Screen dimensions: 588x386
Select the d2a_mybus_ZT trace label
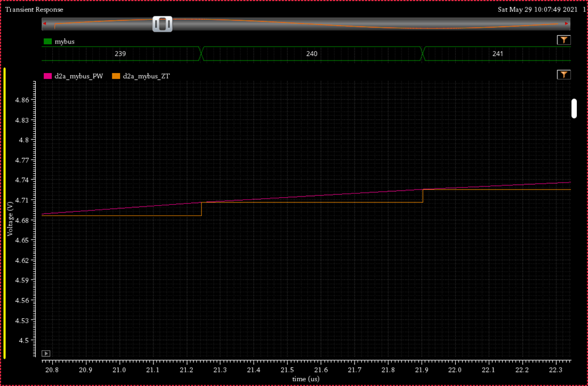click(146, 75)
